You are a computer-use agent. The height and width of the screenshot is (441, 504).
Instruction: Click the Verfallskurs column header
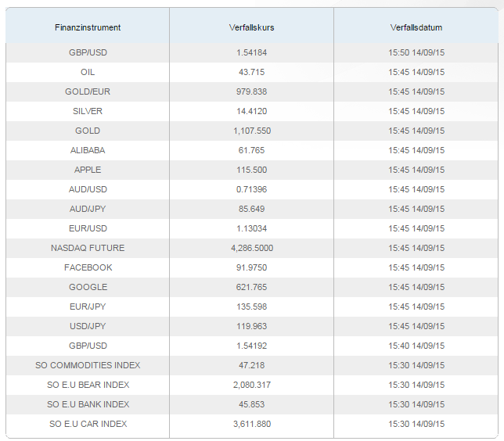(251, 27)
